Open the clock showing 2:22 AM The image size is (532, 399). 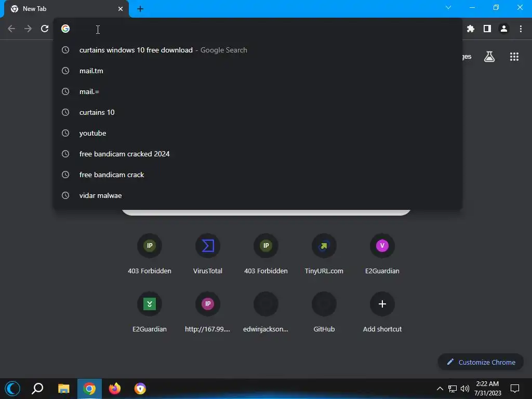click(487, 389)
